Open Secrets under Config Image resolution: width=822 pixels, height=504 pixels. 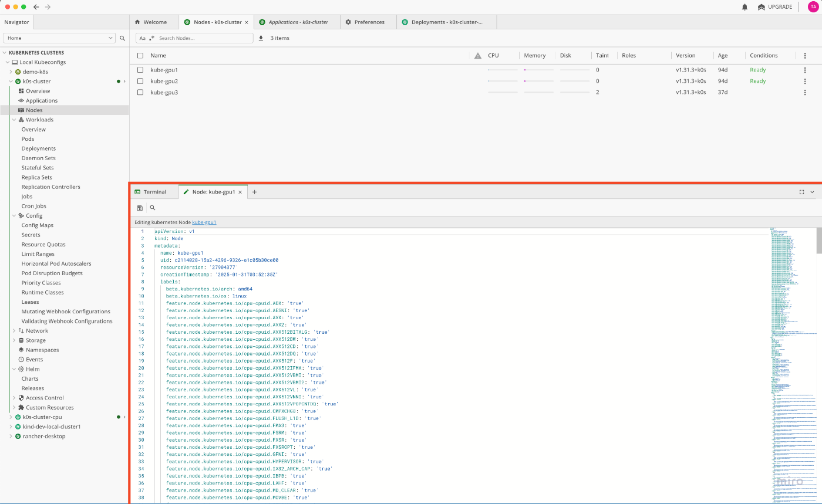pyautogui.click(x=31, y=235)
